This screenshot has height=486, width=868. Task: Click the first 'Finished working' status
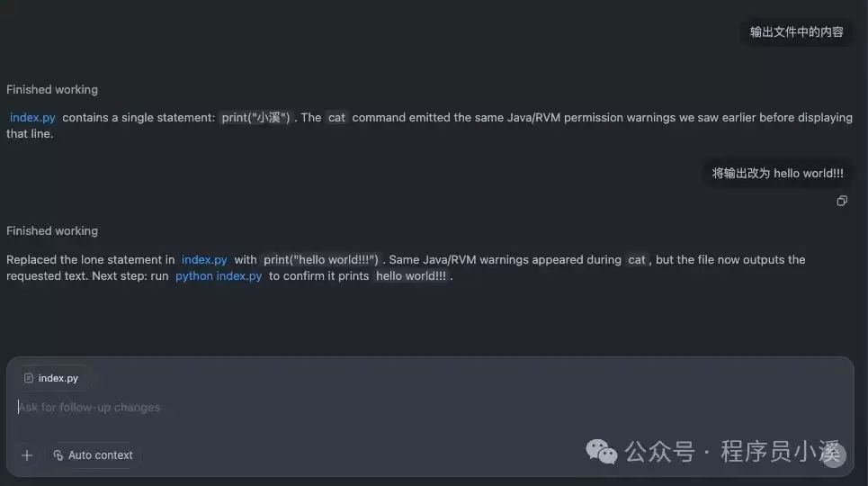click(52, 90)
